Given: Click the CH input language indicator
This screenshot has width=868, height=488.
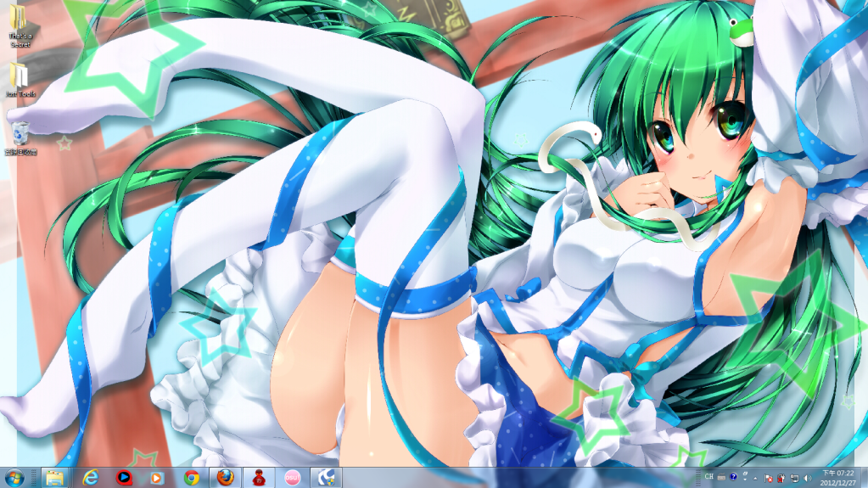Looking at the screenshot, I should [x=708, y=477].
